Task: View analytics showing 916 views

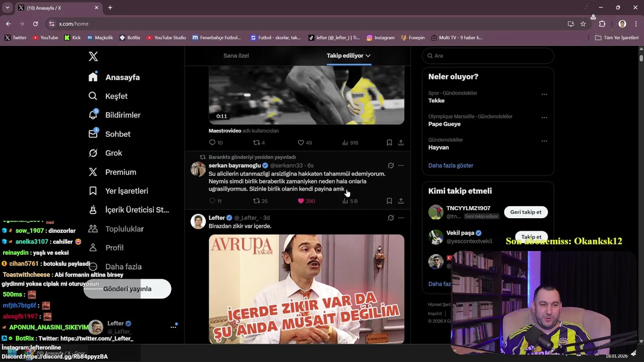Action: point(350,143)
